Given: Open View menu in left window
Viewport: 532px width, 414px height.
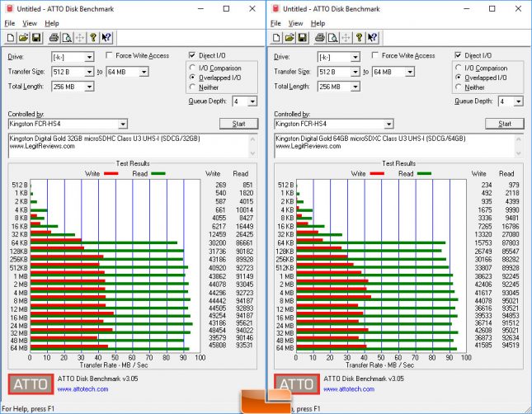Looking at the screenshot, I should tap(30, 23).
